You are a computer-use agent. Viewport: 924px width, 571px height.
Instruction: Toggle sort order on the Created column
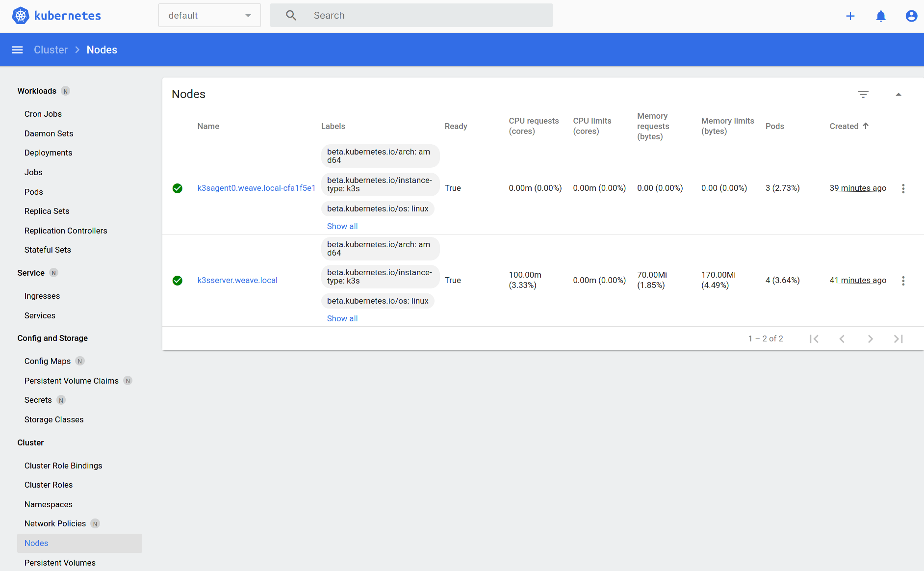848,126
